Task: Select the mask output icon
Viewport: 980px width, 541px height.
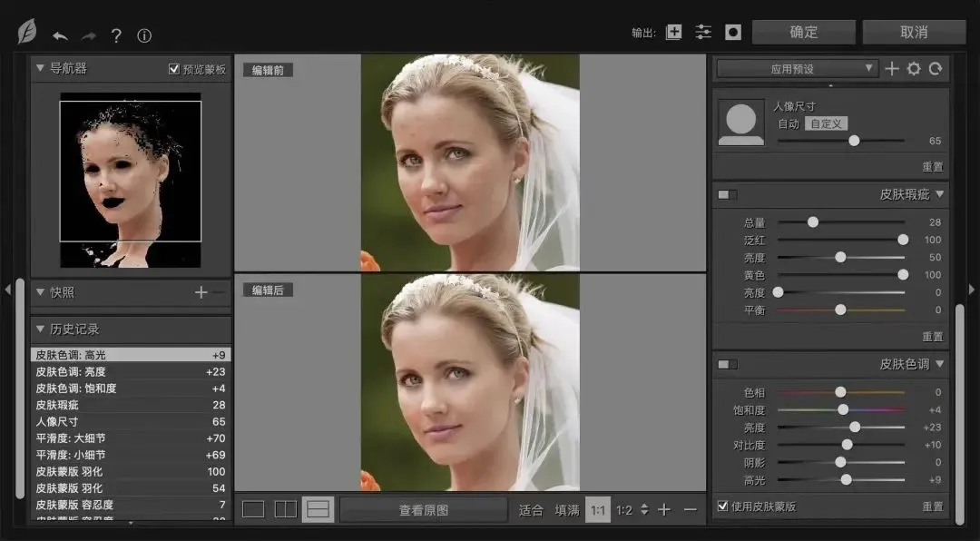Action: 732,33
